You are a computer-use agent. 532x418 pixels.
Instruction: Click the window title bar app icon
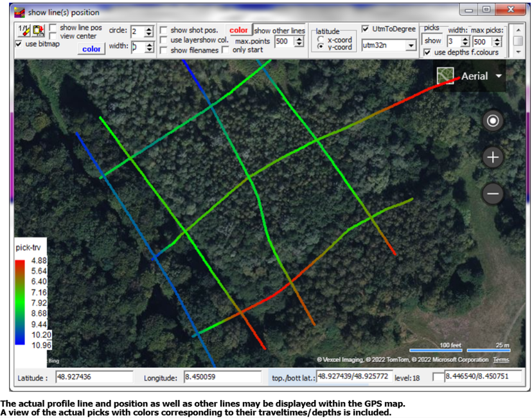click(x=19, y=13)
